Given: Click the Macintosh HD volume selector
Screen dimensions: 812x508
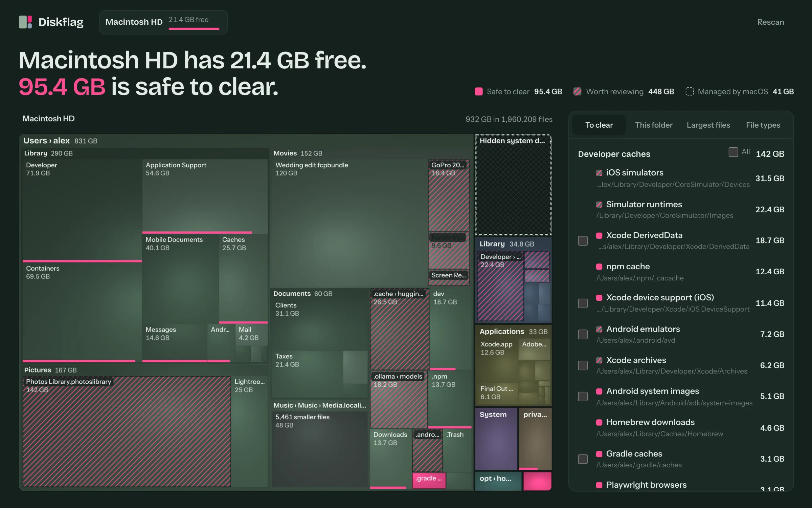Looking at the screenshot, I should pos(163,22).
